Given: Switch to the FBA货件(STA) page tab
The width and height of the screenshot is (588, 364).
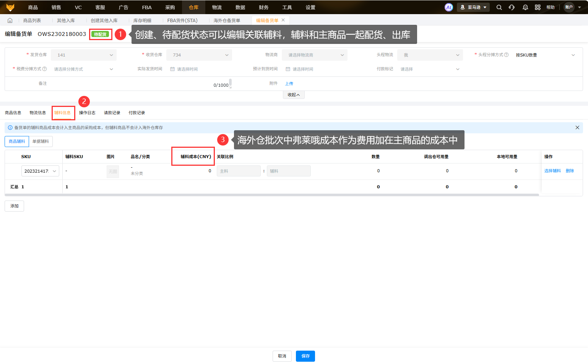Looking at the screenshot, I should [182, 21].
